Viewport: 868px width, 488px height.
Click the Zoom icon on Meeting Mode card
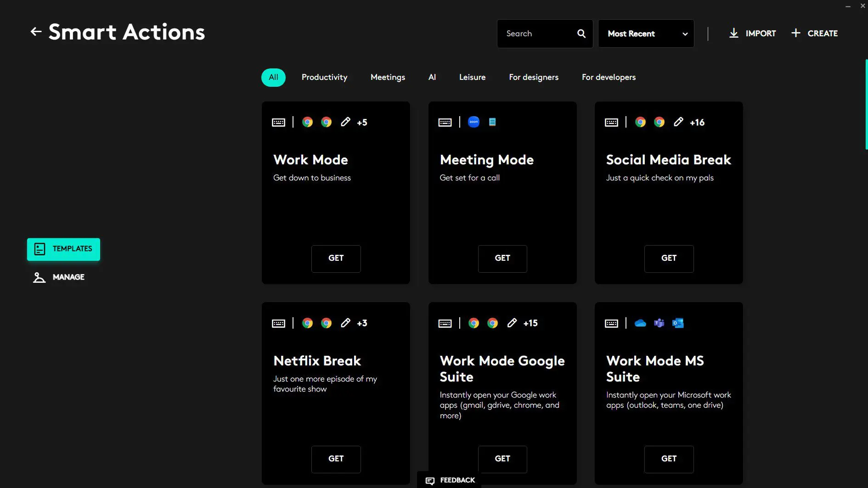coord(473,122)
